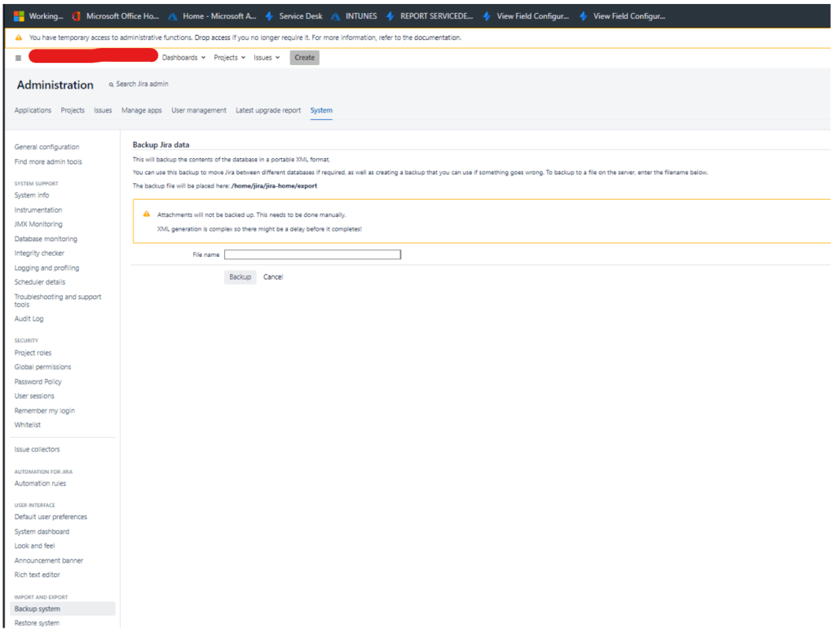
Task: Focus the File name input field
Action: (x=312, y=254)
